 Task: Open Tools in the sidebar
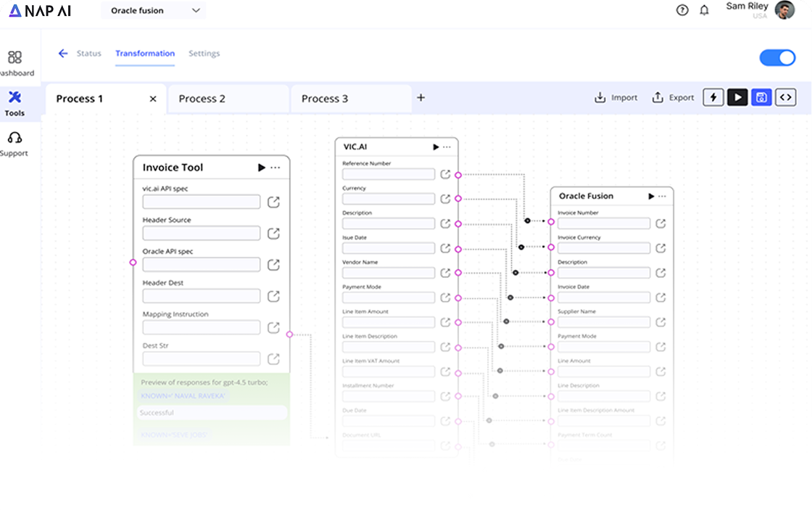point(14,104)
